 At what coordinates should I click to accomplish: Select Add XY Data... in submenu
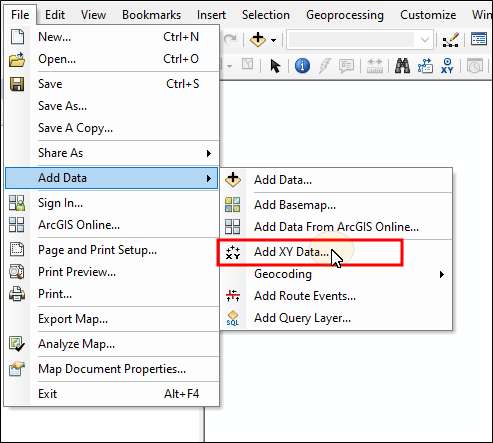click(x=336, y=252)
